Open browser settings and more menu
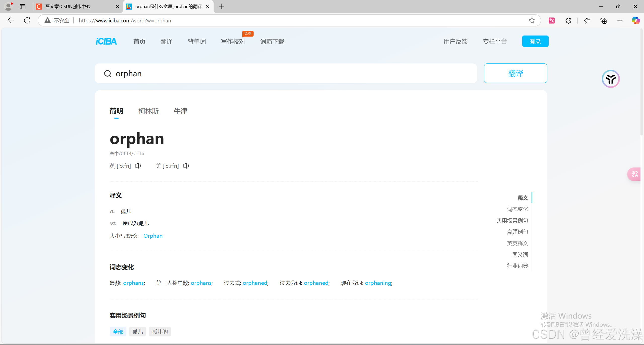This screenshot has height=345, width=644. (620, 20)
